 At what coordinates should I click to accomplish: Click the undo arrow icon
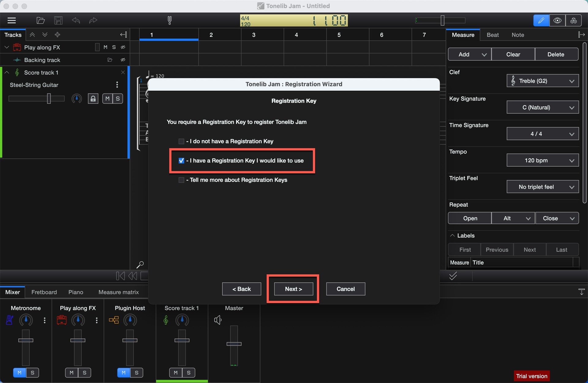tap(76, 21)
